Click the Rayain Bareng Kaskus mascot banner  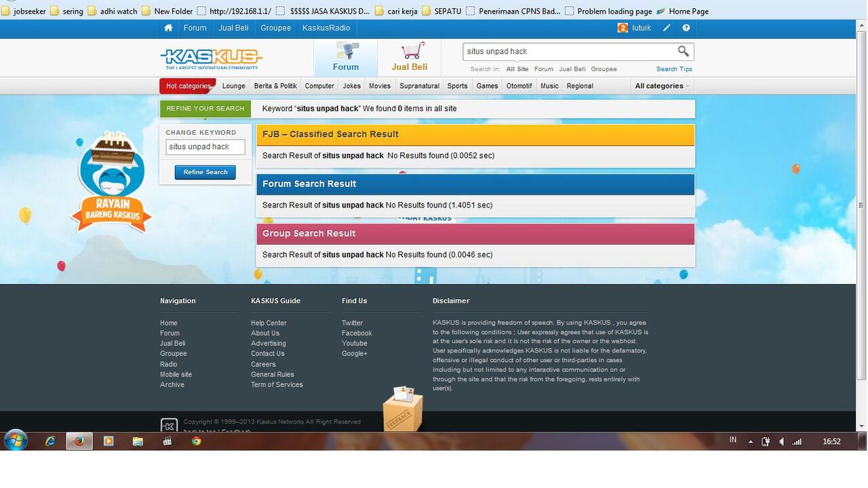click(112, 182)
